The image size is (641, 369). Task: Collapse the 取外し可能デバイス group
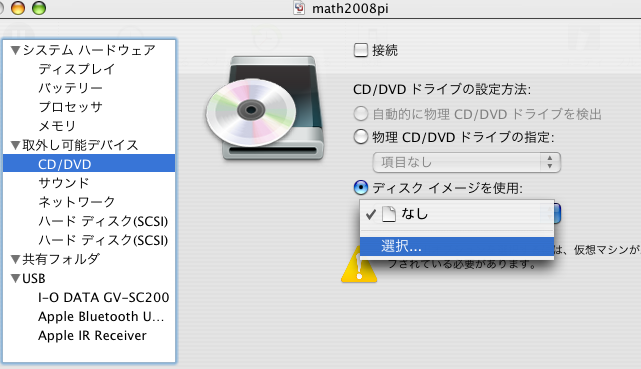16,145
